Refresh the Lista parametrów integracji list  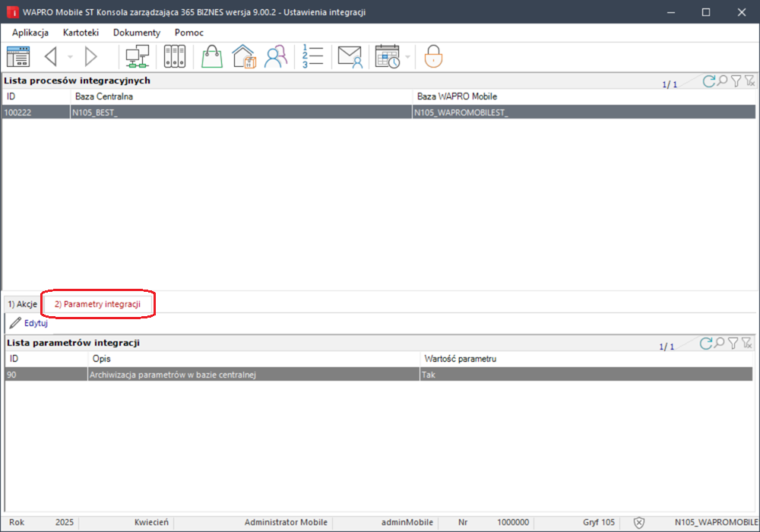point(706,343)
